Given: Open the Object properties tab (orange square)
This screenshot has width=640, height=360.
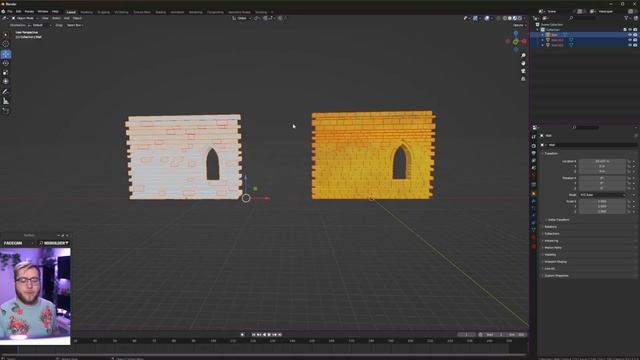Looking at the screenshot, I should point(533,193).
